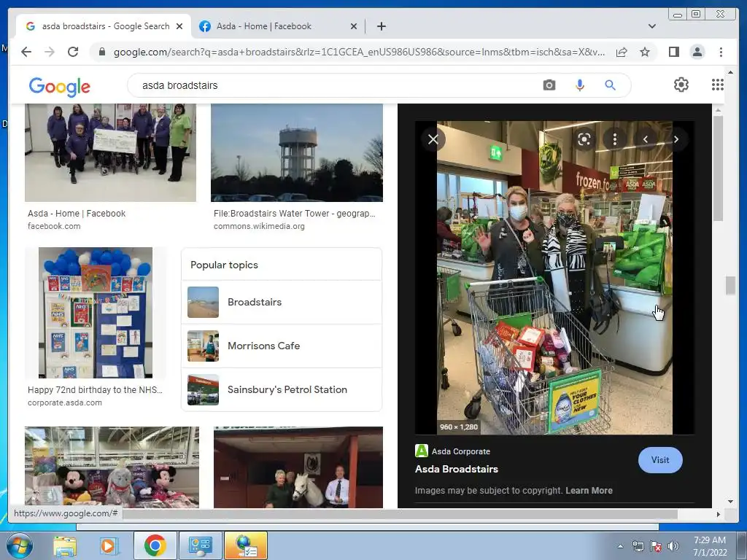Open the Learn More copyright link

click(589, 491)
